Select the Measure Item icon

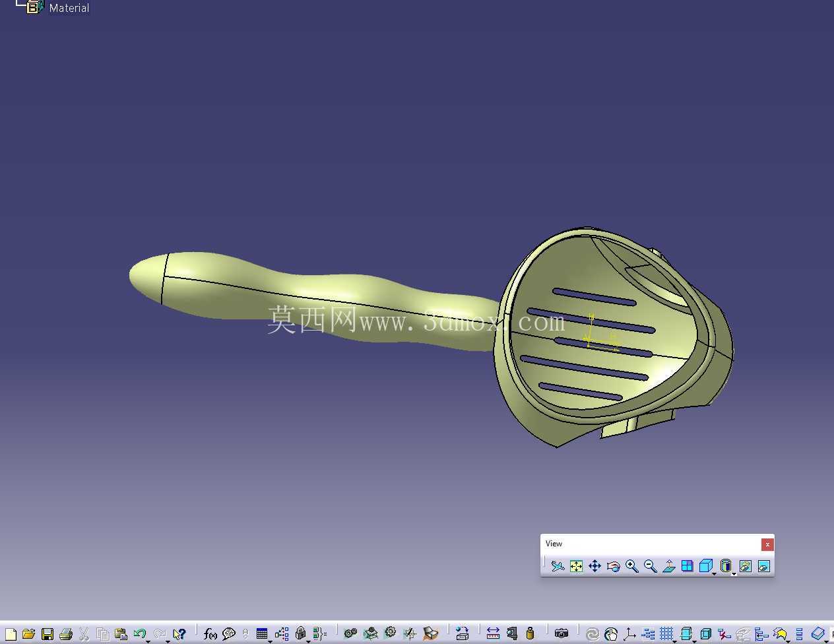511,633
